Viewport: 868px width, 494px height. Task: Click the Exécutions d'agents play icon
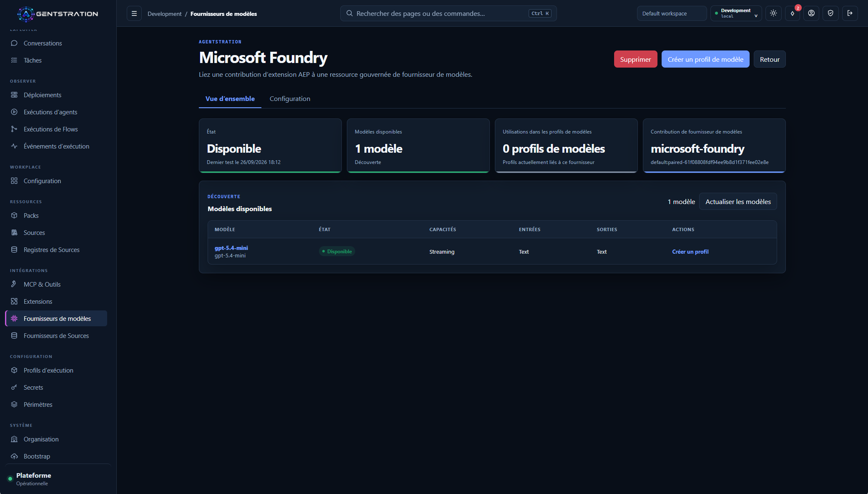coord(14,112)
